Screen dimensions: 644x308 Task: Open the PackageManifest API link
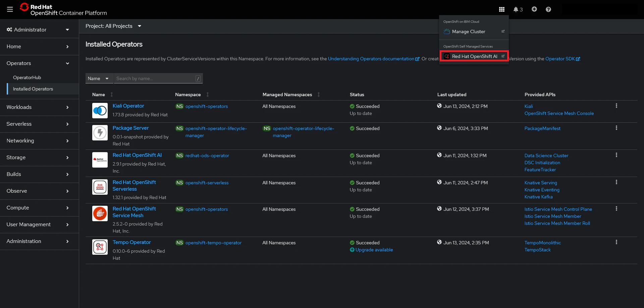point(542,128)
